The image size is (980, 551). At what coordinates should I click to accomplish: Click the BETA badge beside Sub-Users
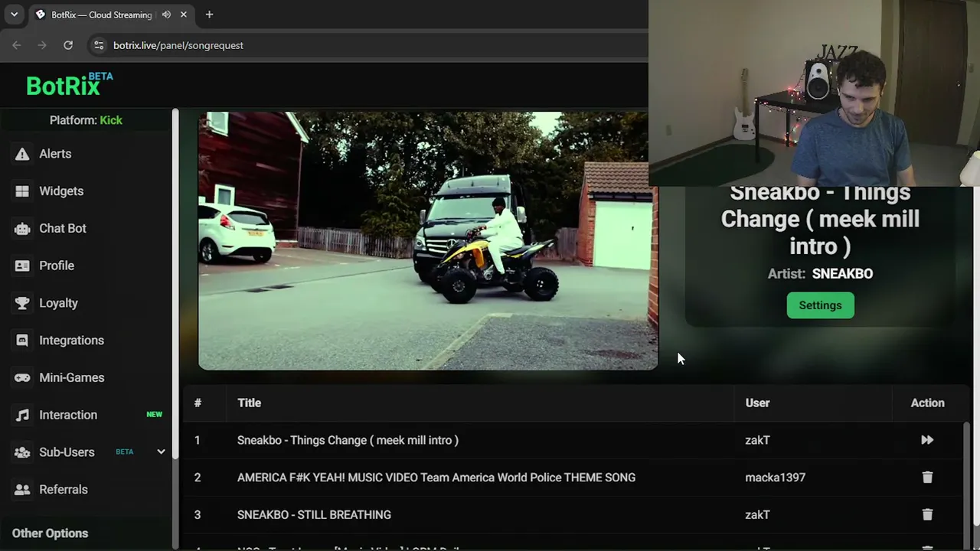pos(124,452)
